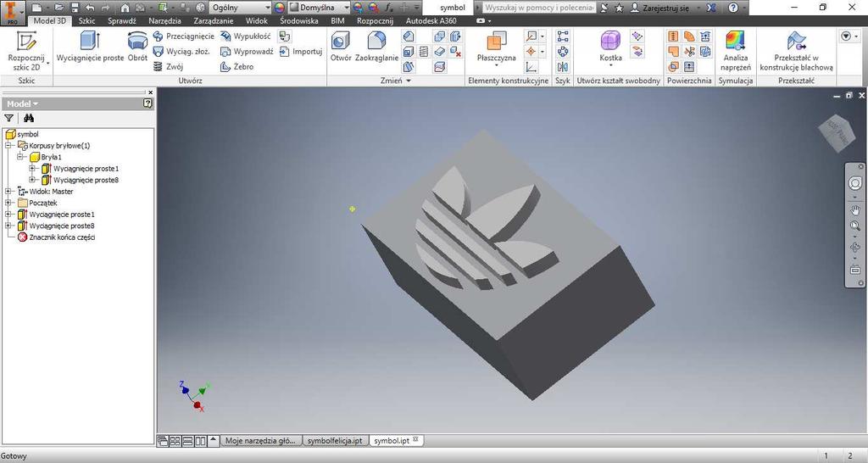Close the symbol.ipt document tab
Viewport: 868px width, 463px height.
pos(415,440)
